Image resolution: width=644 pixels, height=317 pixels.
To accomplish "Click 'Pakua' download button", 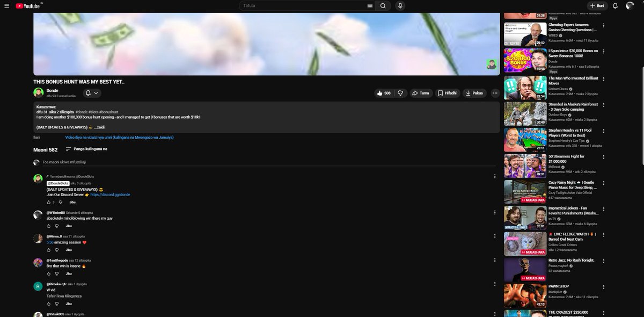I will (474, 93).
